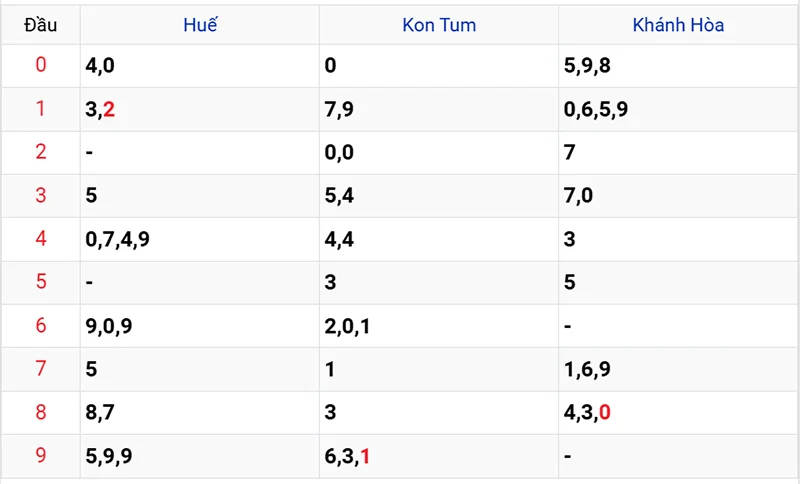The image size is (800, 484).
Task: Click Khánh Hòa cell showing 1,6,9
Action: coord(678,369)
